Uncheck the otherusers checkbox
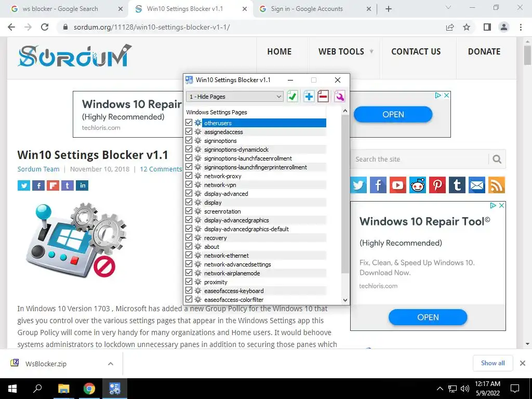Viewport: 532px width, 399px height. point(189,123)
